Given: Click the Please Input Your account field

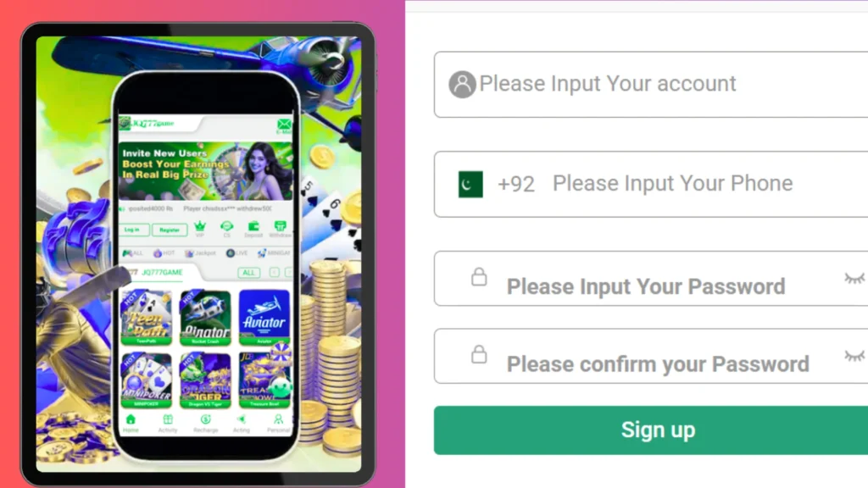Looking at the screenshot, I should pyautogui.click(x=651, y=84).
